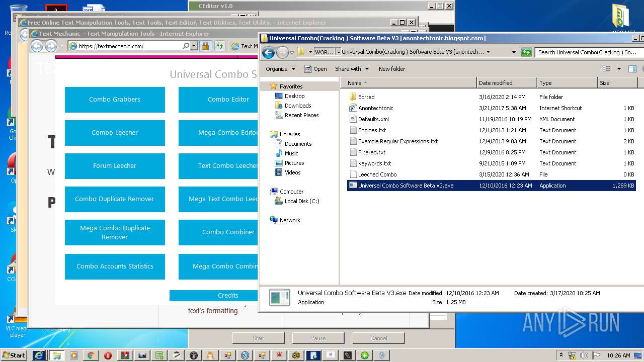Screen dimensions: 644x362
Task: Sort files by the Size column
Action: (617, 83)
